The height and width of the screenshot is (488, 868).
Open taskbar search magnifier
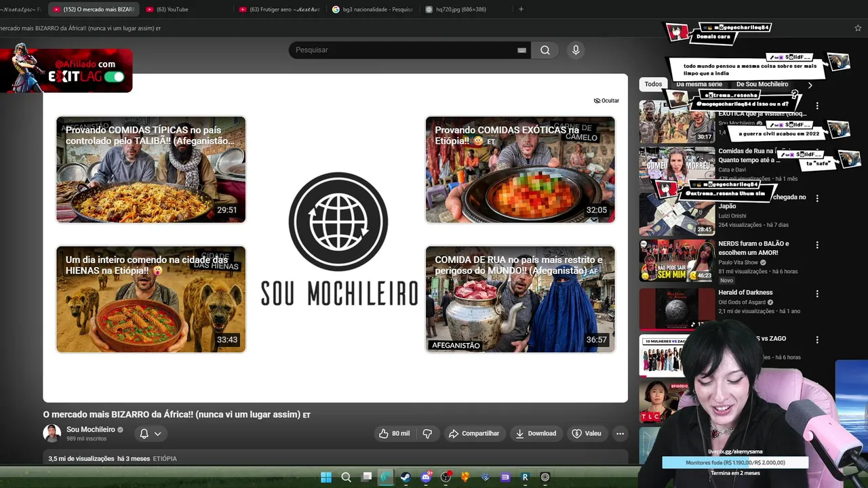pyautogui.click(x=346, y=477)
